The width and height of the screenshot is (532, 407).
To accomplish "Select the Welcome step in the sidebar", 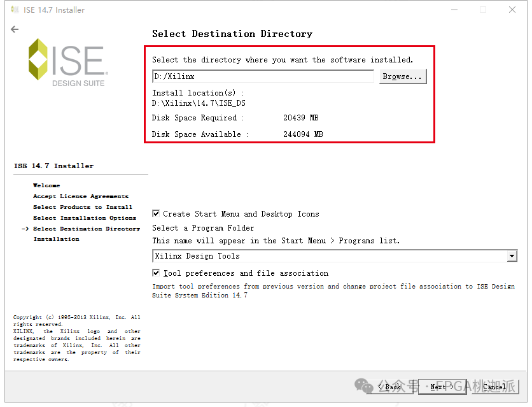I will tap(46, 185).
